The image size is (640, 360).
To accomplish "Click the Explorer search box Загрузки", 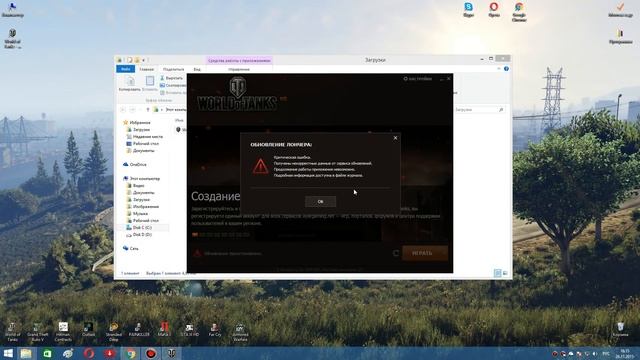I will click(478, 110).
